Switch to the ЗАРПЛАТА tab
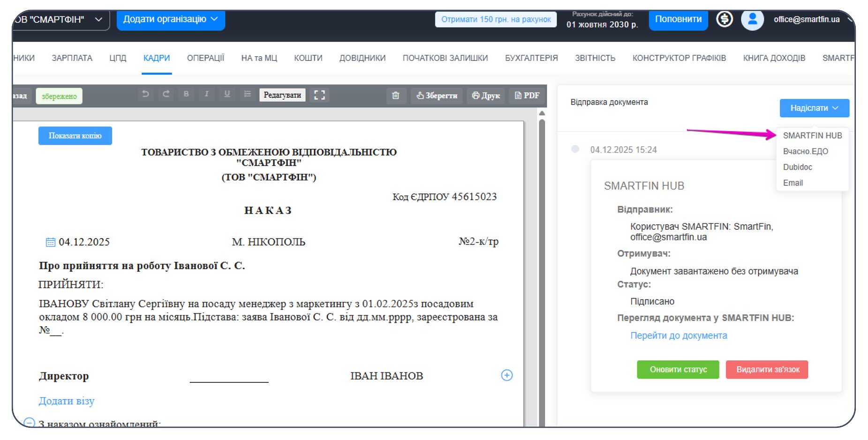868x440 pixels. (x=72, y=58)
